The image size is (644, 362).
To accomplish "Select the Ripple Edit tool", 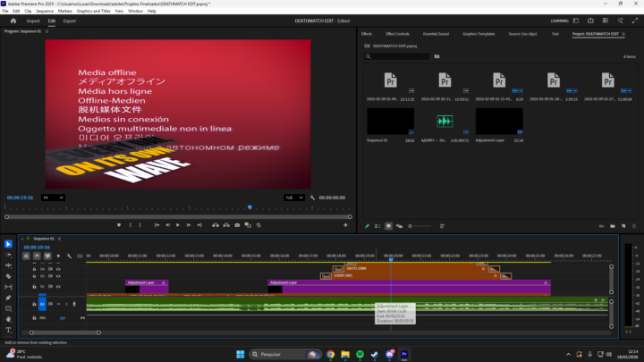I will [x=8, y=265].
